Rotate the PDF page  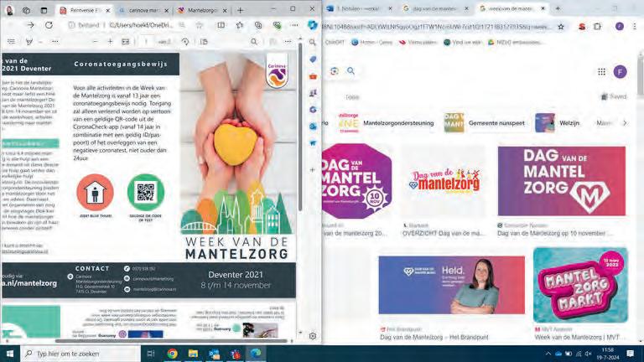pos(185,42)
